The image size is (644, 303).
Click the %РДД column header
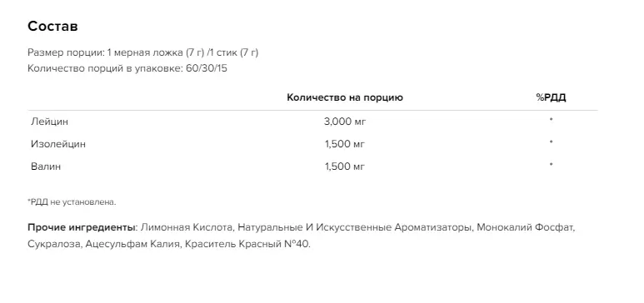(551, 97)
